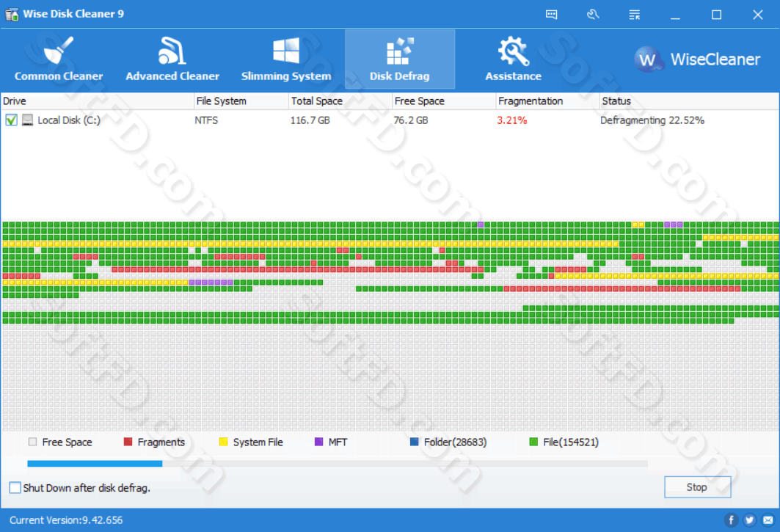This screenshot has width=780, height=532.
Task: Open the skin/settings icon in title bar
Action: pyautogui.click(x=592, y=15)
